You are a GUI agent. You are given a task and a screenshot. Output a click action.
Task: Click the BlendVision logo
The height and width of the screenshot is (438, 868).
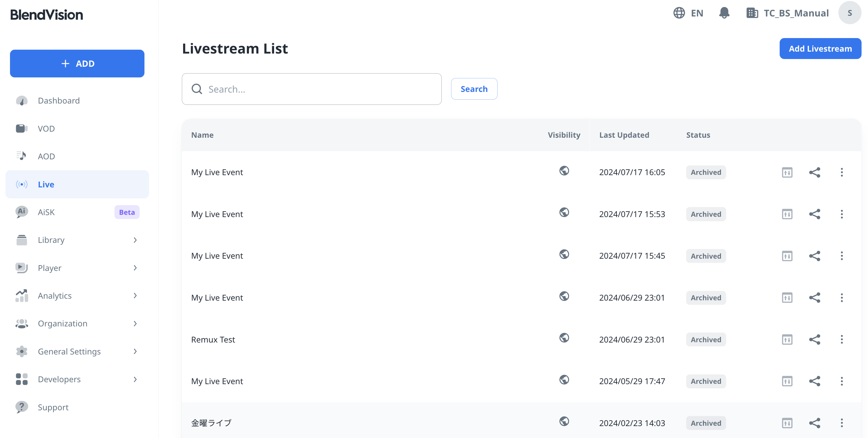46,15
